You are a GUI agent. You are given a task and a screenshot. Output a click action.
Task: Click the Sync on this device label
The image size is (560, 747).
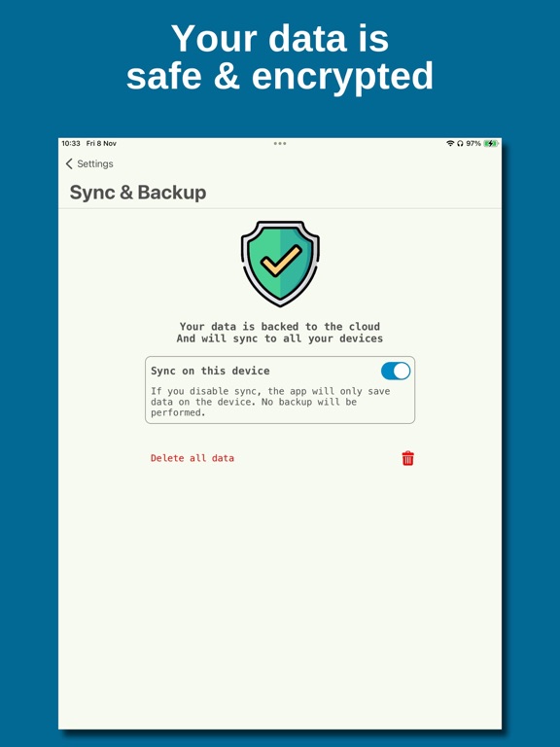coord(210,371)
